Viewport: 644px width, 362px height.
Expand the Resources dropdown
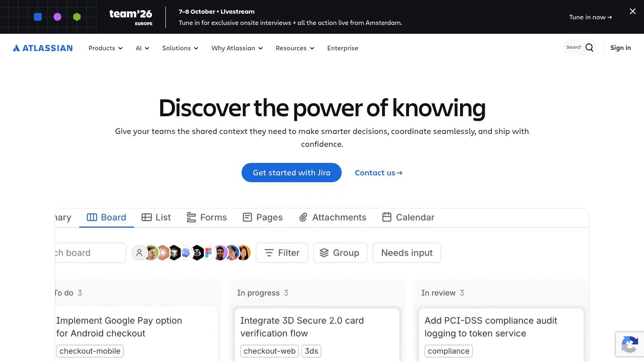click(295, 48)
